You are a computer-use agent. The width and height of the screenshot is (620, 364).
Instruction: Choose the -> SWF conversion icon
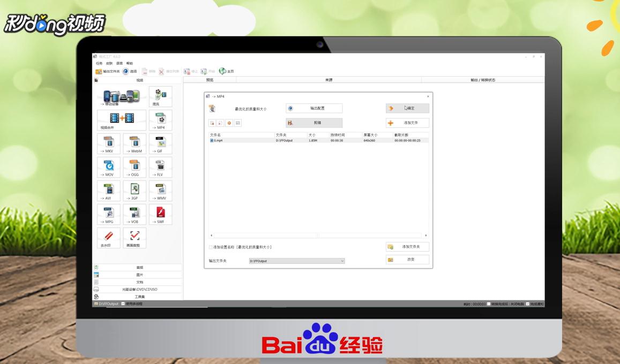pyautogui.click(x=160, y=214)
